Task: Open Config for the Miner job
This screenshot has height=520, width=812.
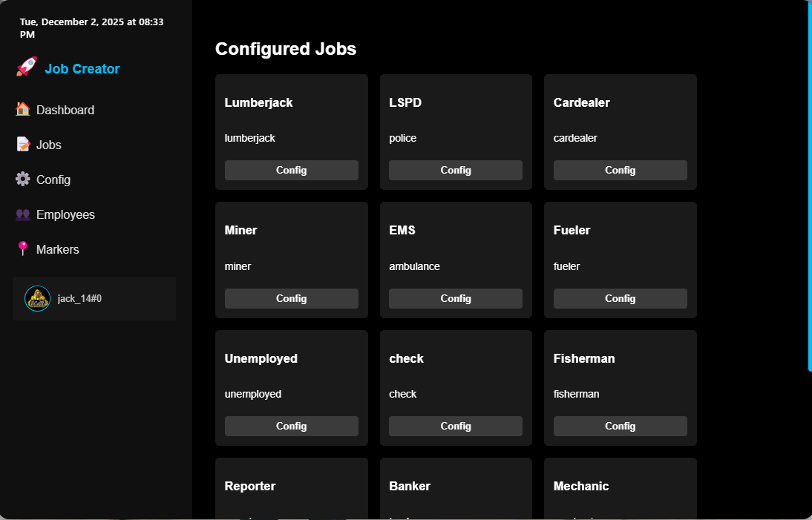Action: click(x=291, y=297)
